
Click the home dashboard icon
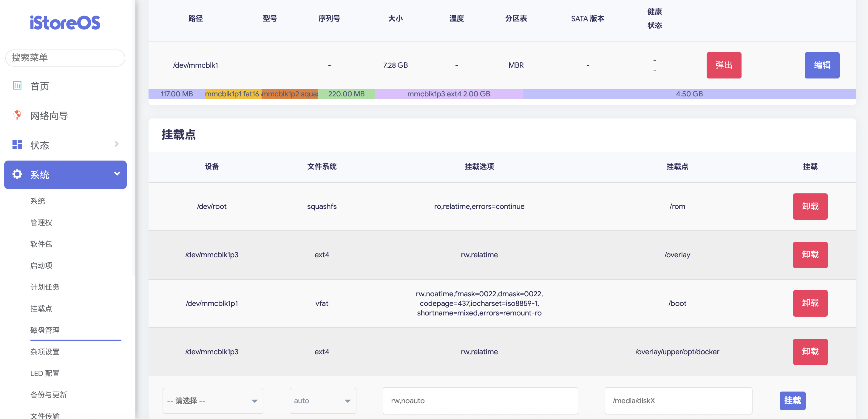[x=17, y=86]
